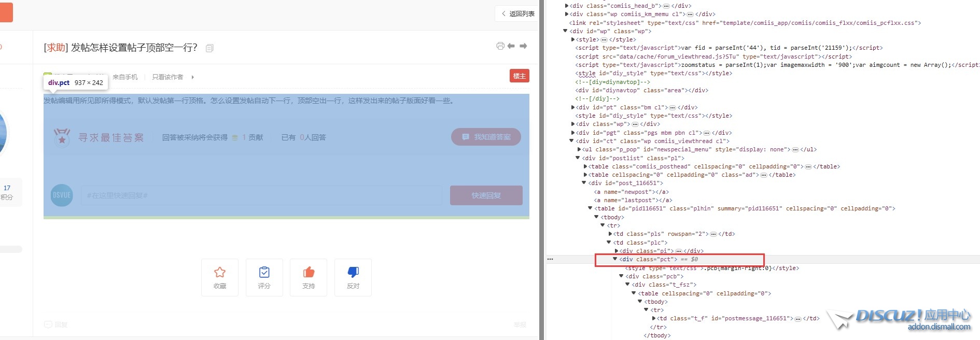The height and width of the screenshot is (340, 980).
Task: Open the [求助] category link in title
Action: click(x=56, y=48)
